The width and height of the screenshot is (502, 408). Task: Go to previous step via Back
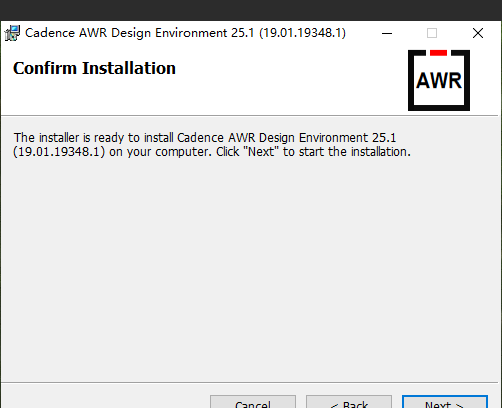click(x=349, y=402)
